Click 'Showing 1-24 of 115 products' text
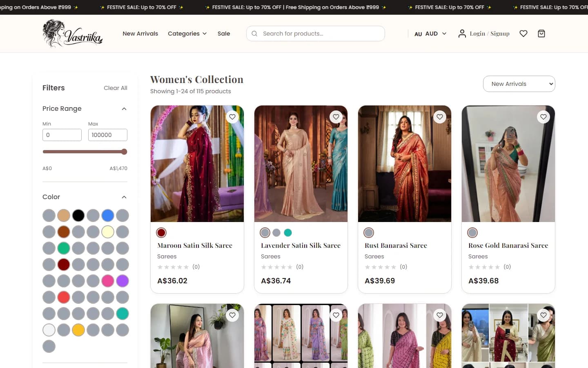 (191, 91)
